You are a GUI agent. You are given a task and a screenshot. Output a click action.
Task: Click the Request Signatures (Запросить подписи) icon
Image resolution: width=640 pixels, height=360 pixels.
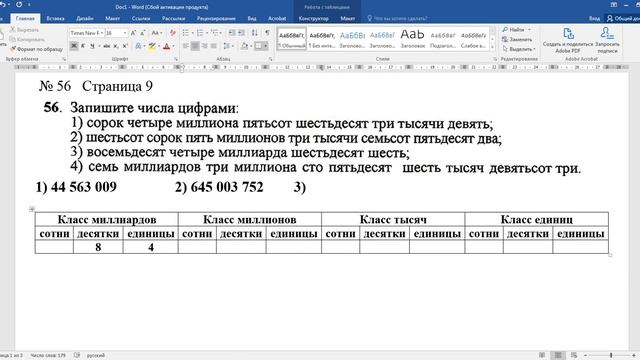click(x=607, y=33)
